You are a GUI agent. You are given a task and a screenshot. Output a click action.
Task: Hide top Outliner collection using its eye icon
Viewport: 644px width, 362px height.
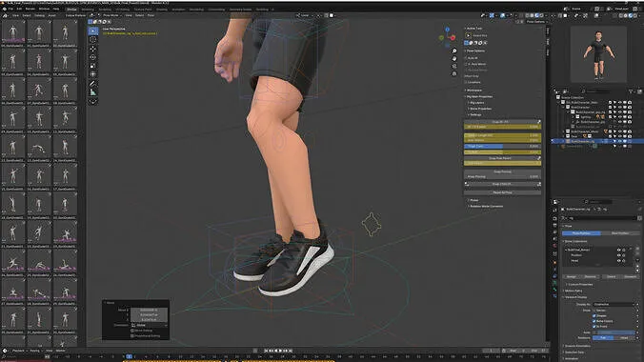(x=620, y=102)
